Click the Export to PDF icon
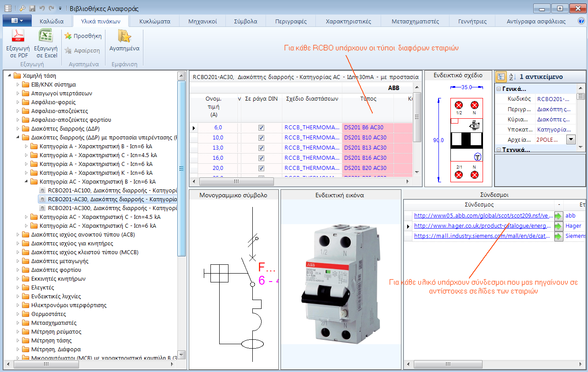This screenshot has height=372, width=588. 18,36
